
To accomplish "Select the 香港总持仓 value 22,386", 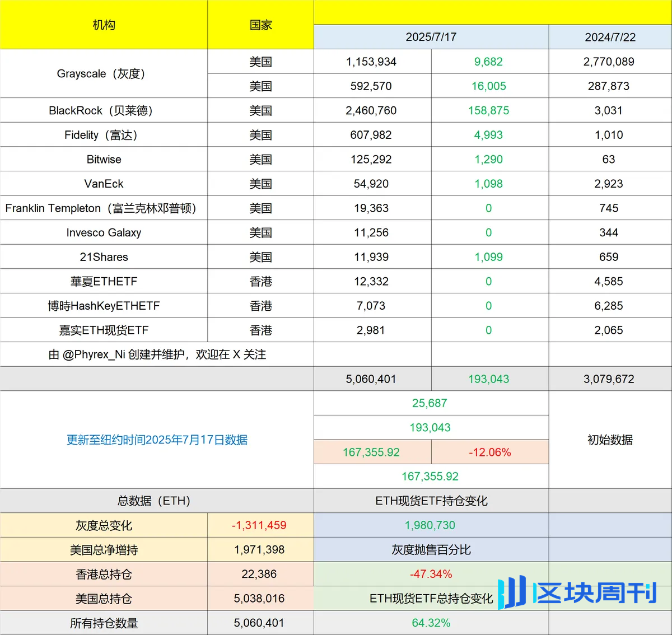I will (259, 574).
